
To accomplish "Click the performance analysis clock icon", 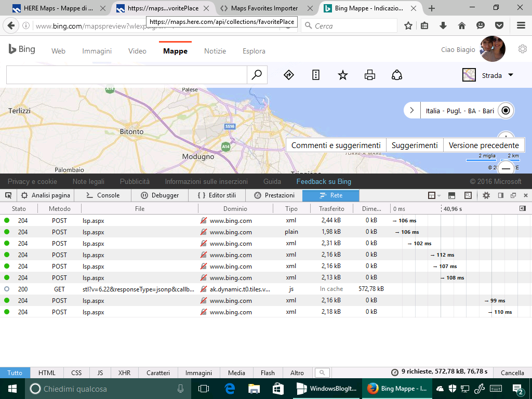I will (395, 372).
